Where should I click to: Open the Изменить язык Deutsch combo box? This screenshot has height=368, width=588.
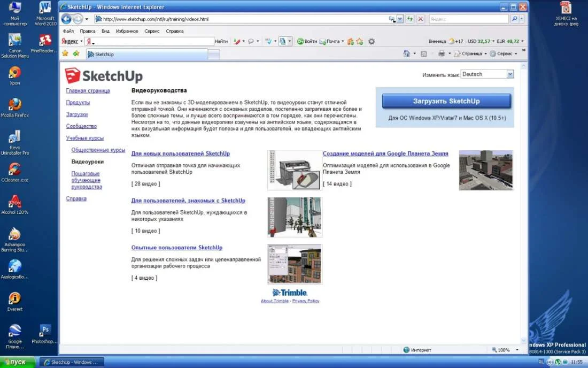pos(487,74)
